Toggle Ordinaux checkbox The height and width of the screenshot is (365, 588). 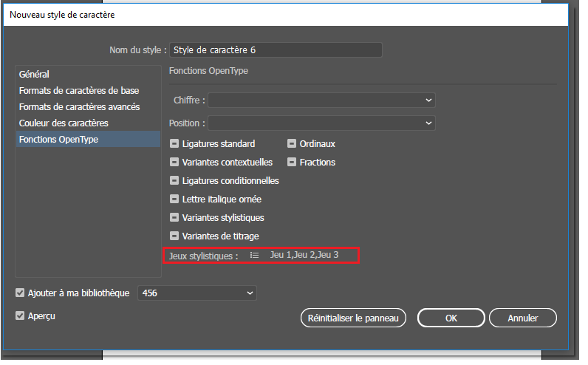pyautogui.click(x=293, y=144)
